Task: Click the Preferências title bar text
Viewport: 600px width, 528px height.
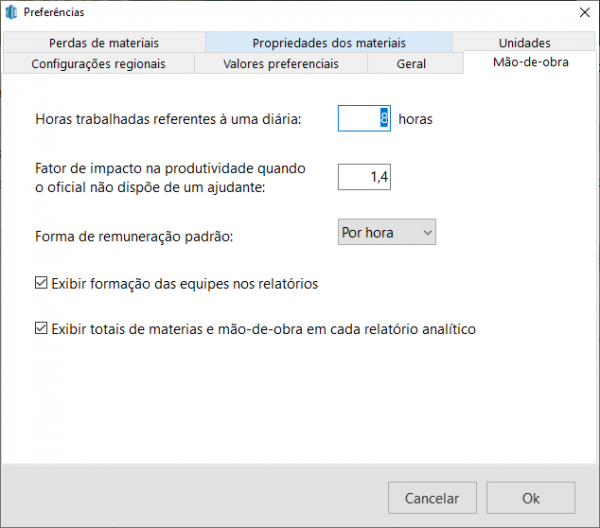Action: [x=56, y=12]
